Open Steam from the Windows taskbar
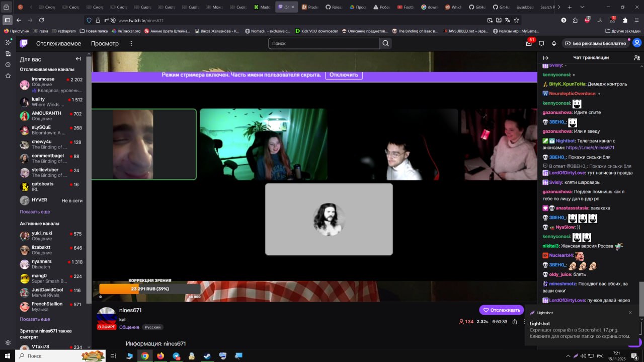The image size is (644, 362). [207, 356]
